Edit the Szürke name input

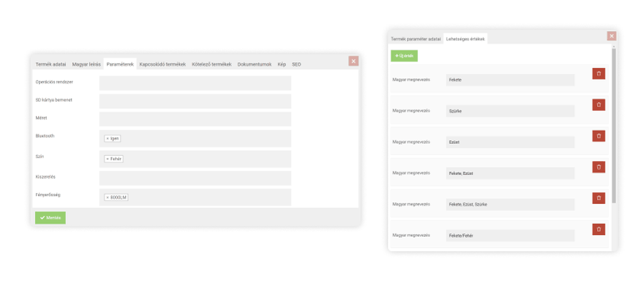click(510, 111)
